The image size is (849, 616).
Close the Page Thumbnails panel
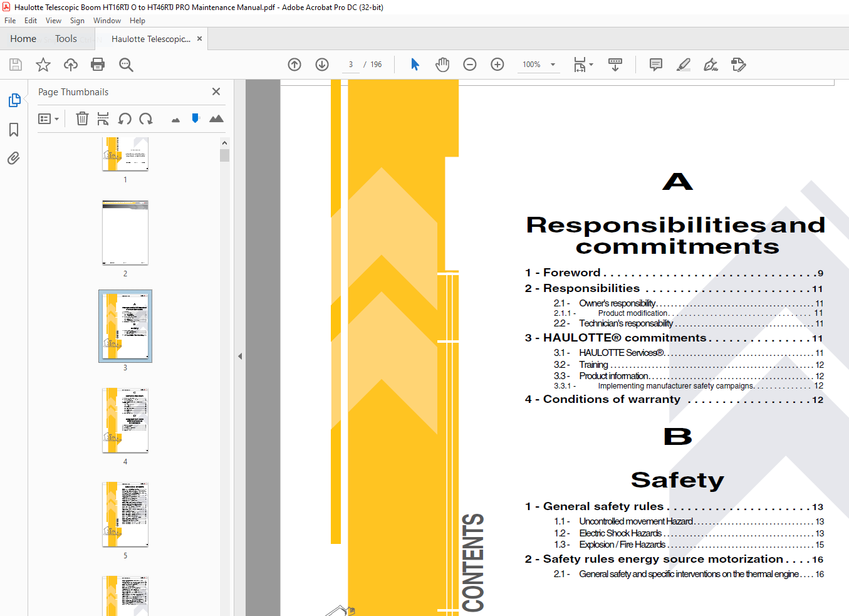click(216, 91)
